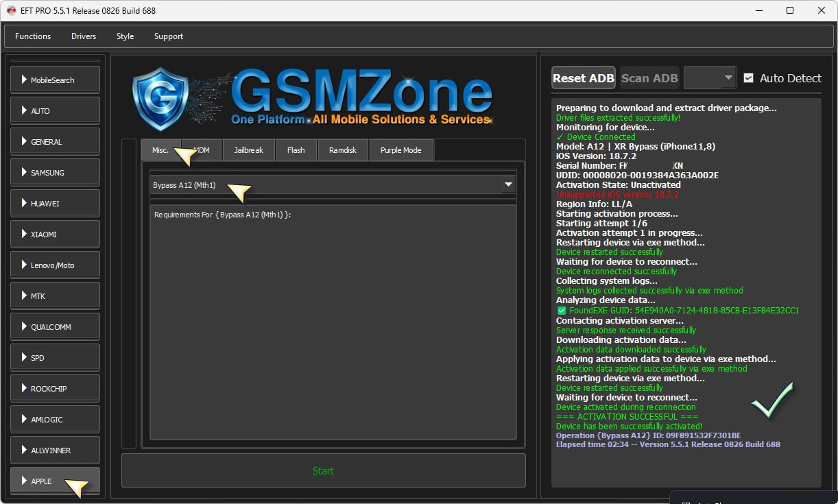838x504 pixels.
Task: Click 'Analyzing device data...' log line
Action: (606, 300)
